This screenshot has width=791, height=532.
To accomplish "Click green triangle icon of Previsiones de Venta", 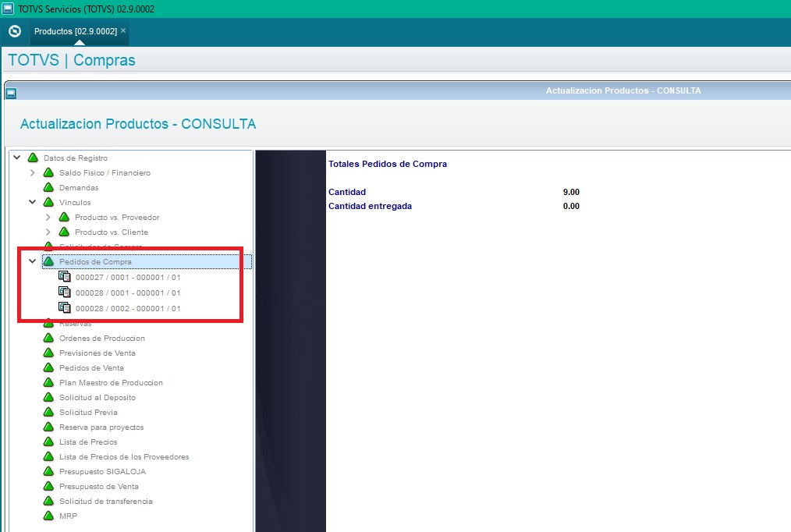I will pyautogui.click(x=49, y=353).
